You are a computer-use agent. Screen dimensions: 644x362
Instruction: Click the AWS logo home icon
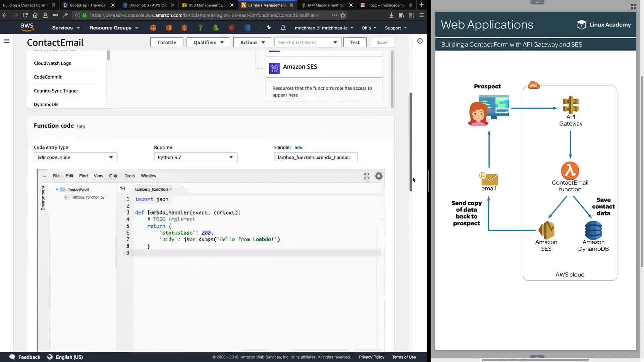(x=27, y=27)
